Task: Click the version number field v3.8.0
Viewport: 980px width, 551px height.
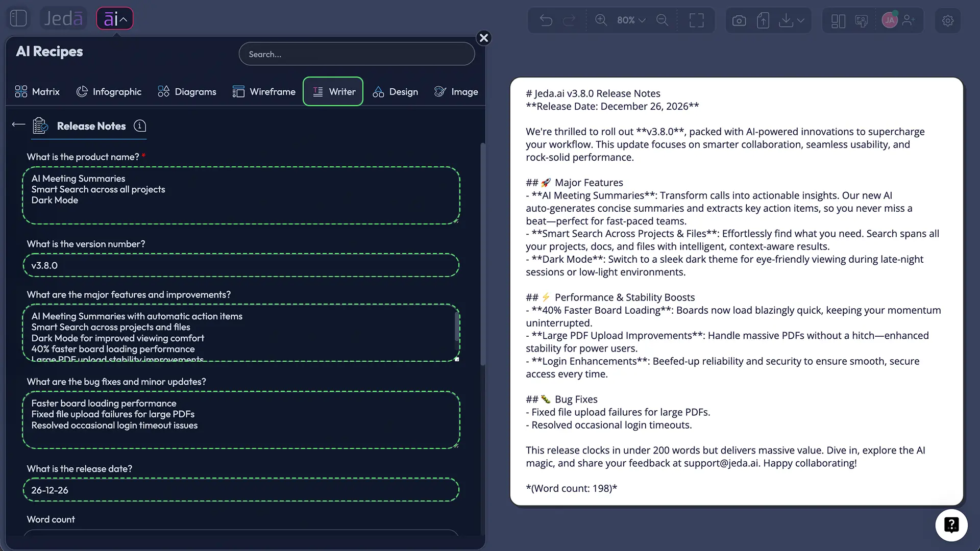Action: pos(241,265)
